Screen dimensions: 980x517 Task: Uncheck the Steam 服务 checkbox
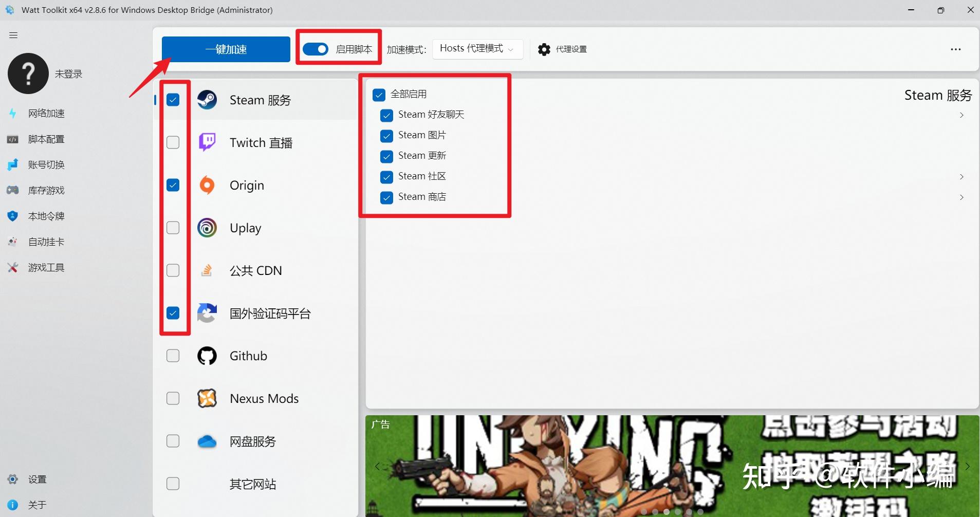point(173,100)
